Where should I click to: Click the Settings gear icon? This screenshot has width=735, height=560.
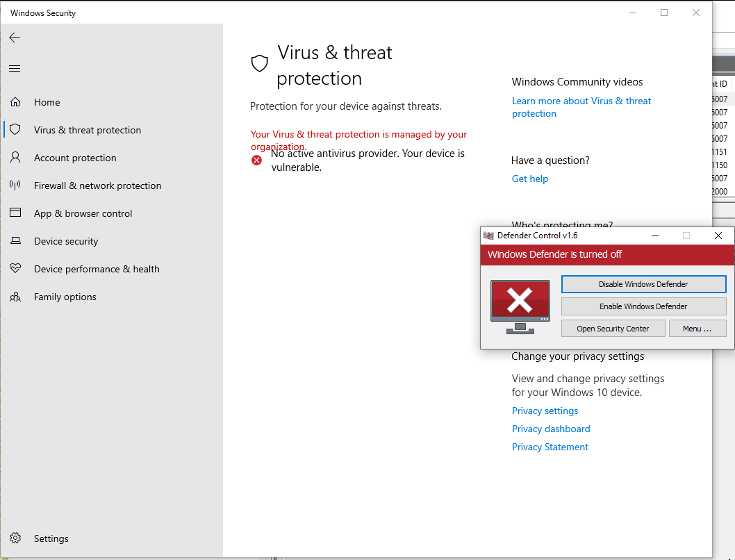click(15, 538)
